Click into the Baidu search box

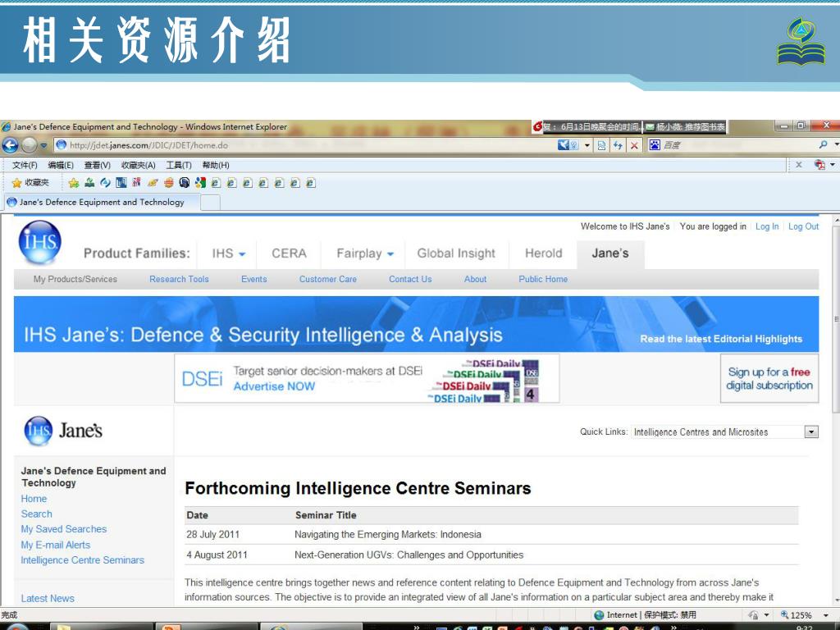coord(737,145)
